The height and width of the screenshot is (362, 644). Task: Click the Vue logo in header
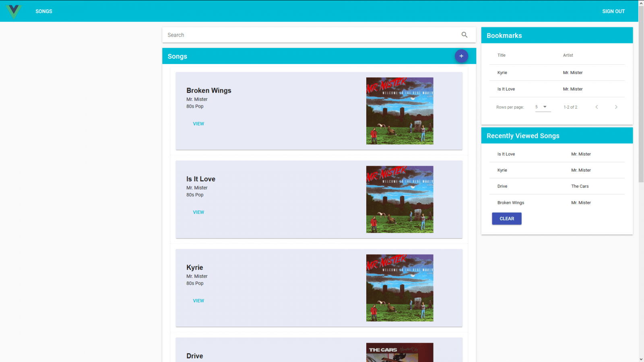(x=14, y=11)
